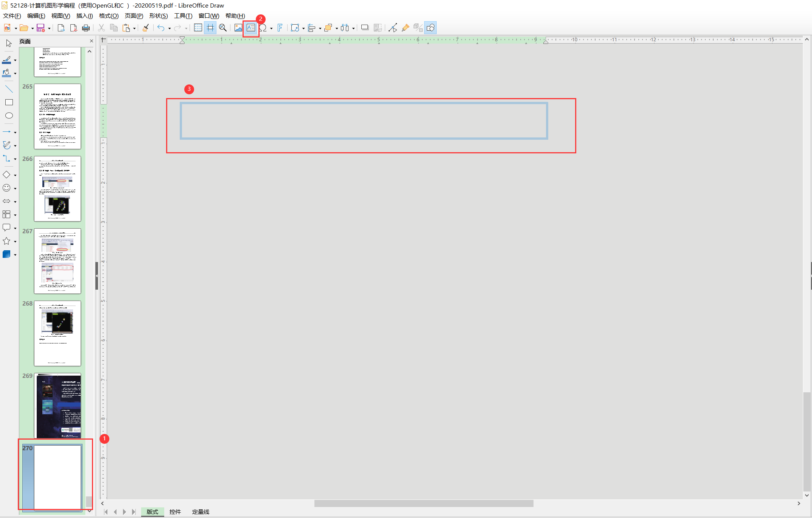Click Export as PDF icon
The image size is (812, 518).
pos(73,28)
